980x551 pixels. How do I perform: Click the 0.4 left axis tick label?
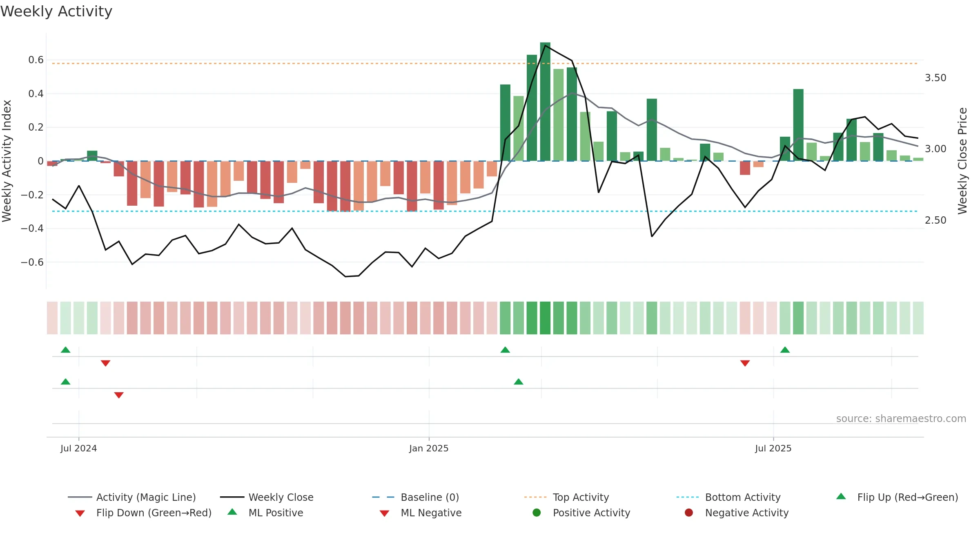[x=36, y=94]
